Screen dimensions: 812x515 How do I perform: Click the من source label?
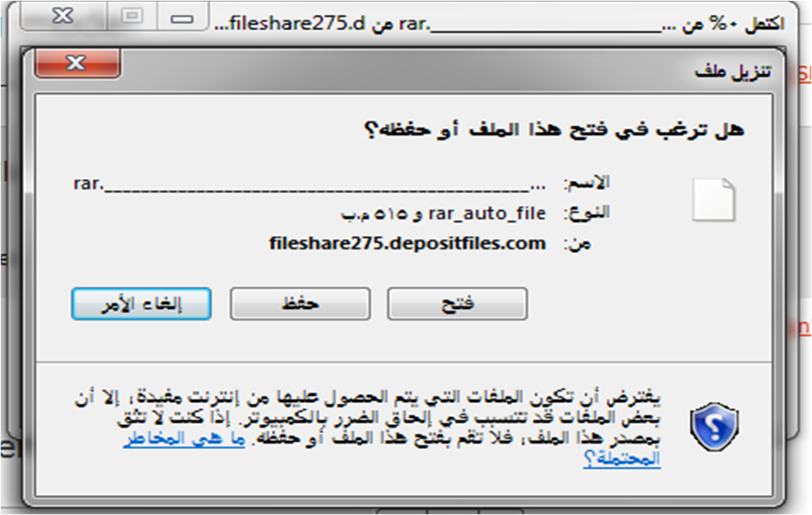pyautogui.click(x=577, y=244)
